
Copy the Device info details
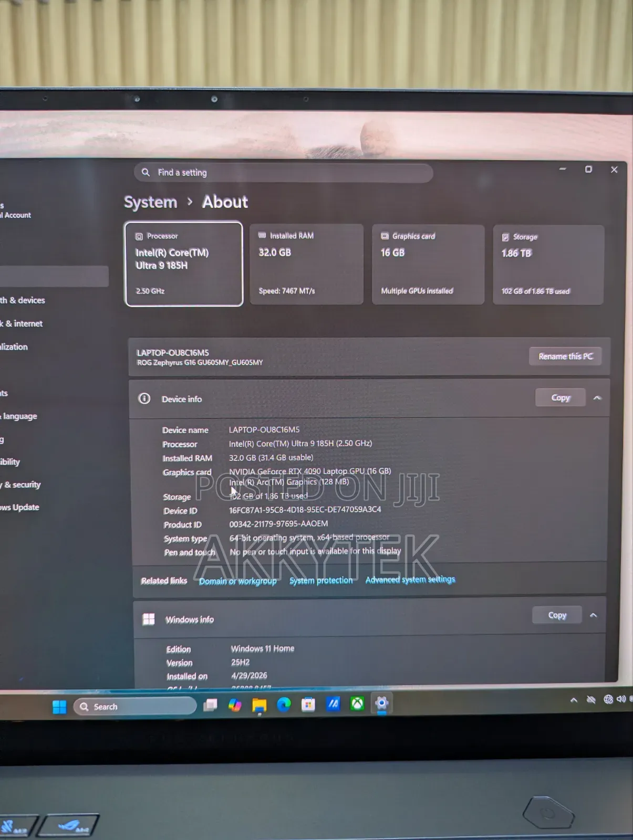pos(561,398)
